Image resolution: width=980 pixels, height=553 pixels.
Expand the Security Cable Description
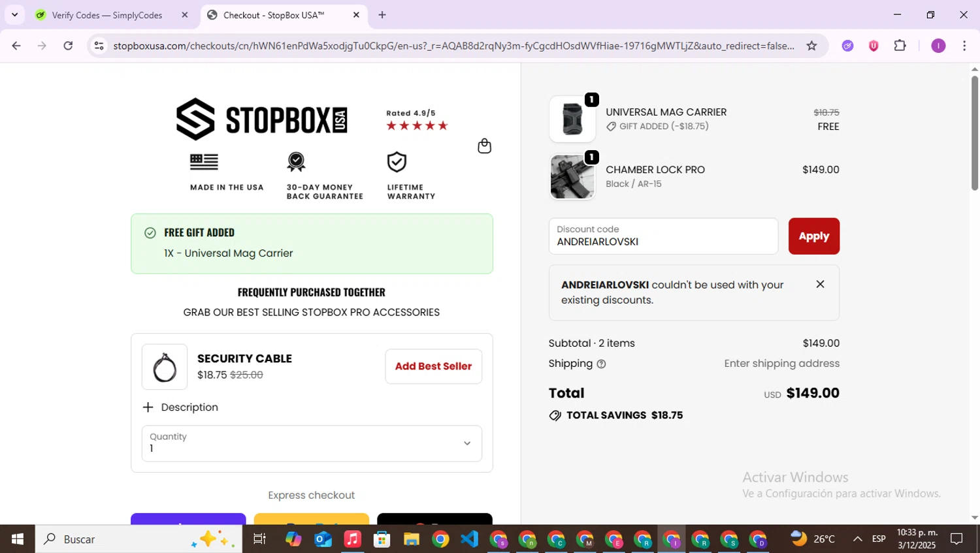point(180,407)
